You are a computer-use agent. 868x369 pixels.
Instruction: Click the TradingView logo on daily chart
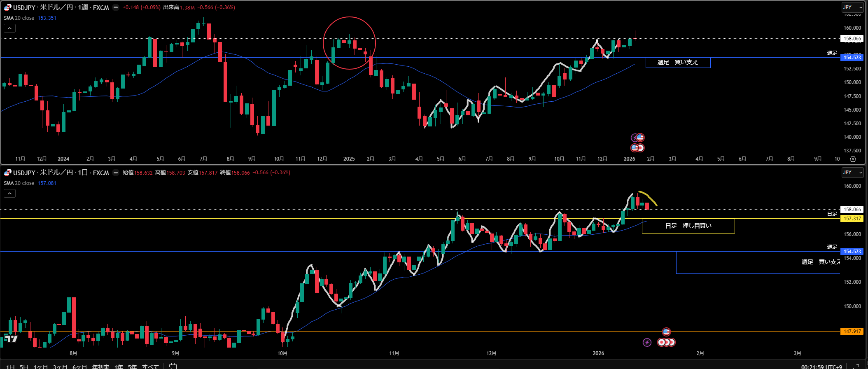pos(11,339)
